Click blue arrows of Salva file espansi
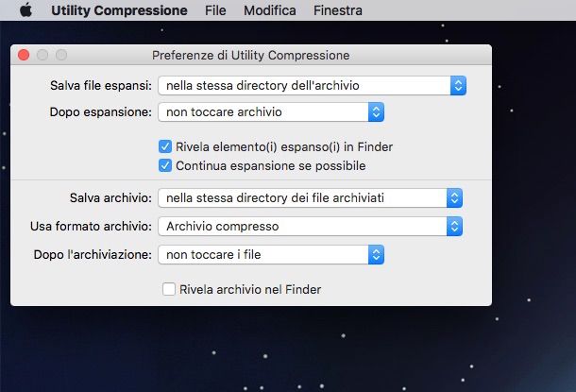The image size is (576, 392). (458, 86)
